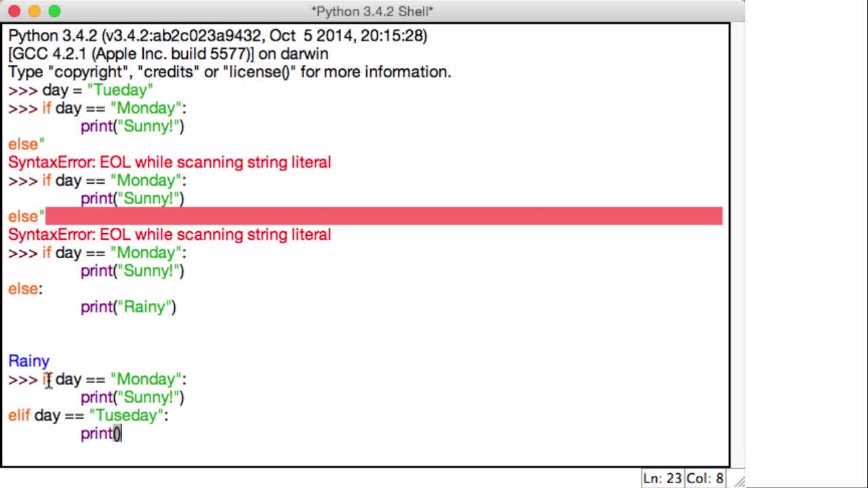Click the window resize grip icon
This screenshot has height=488, width=868.
point(738,481)
